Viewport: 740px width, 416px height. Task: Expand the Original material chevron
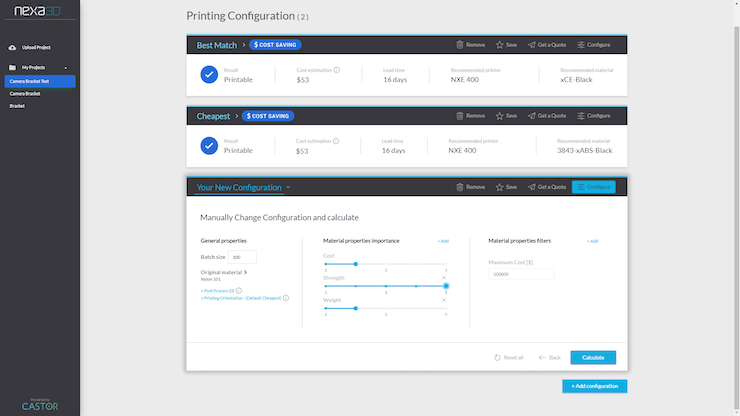tap(245, 272)
